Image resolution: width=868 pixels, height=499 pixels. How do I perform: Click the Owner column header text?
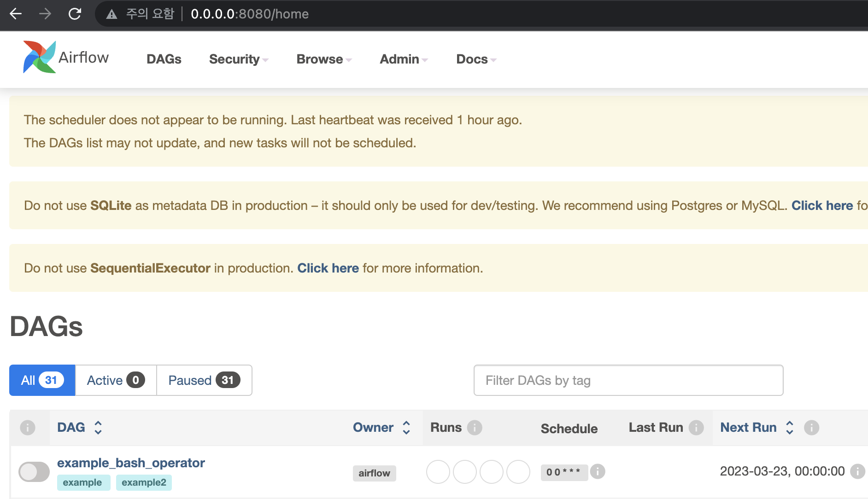pyautogui.click(x=373, y=428)
